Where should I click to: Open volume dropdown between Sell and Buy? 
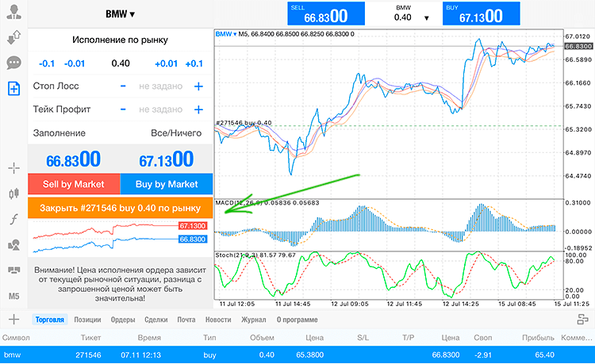coord(427,17)
